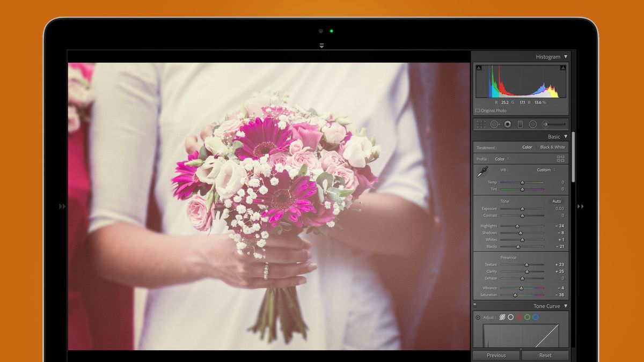Screen dimensions: 644x362
Task: Select the Adjustment Brush tool
Action: click(x=546, y=123)
